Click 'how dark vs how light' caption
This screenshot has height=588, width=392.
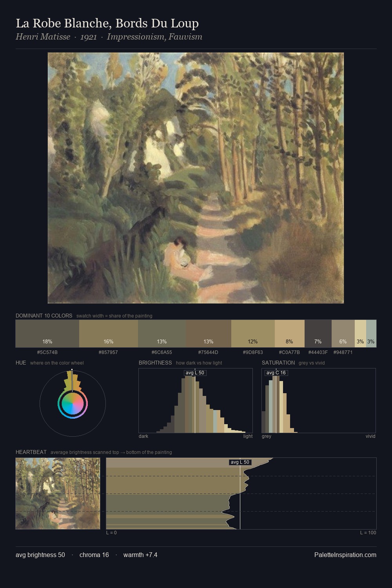point(199,363)
